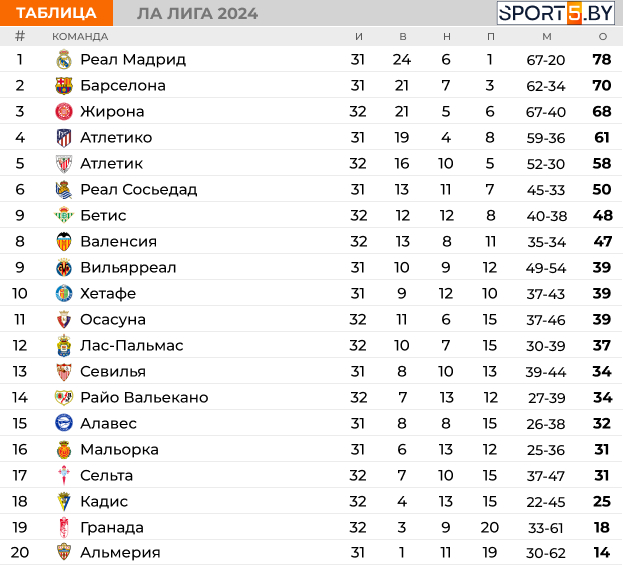Click the Betis club crest
This screenshot has height=565, width=623.
point(64,216)
